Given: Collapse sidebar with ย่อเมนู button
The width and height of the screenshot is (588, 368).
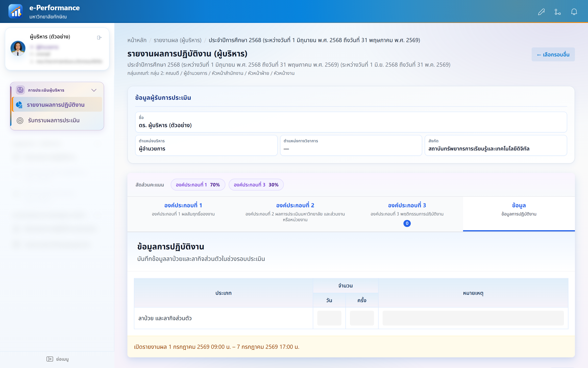Looking at the screenshot, I should click(57, 359).
